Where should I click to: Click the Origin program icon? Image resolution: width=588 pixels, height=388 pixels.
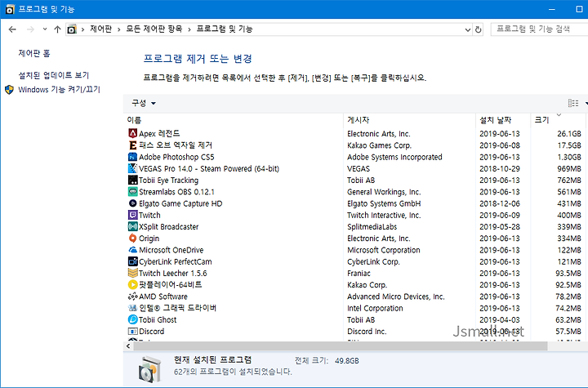[x=133, y=238]
